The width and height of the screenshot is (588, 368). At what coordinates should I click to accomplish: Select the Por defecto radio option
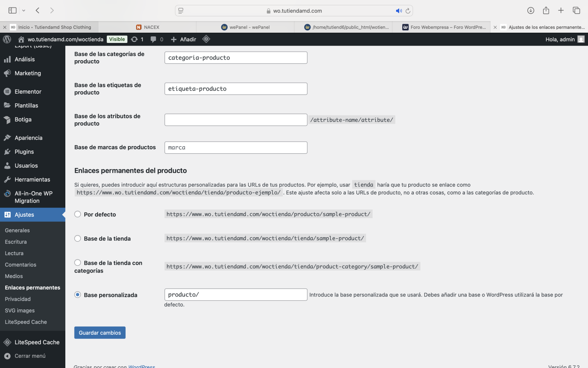click(x=78, y=214)
